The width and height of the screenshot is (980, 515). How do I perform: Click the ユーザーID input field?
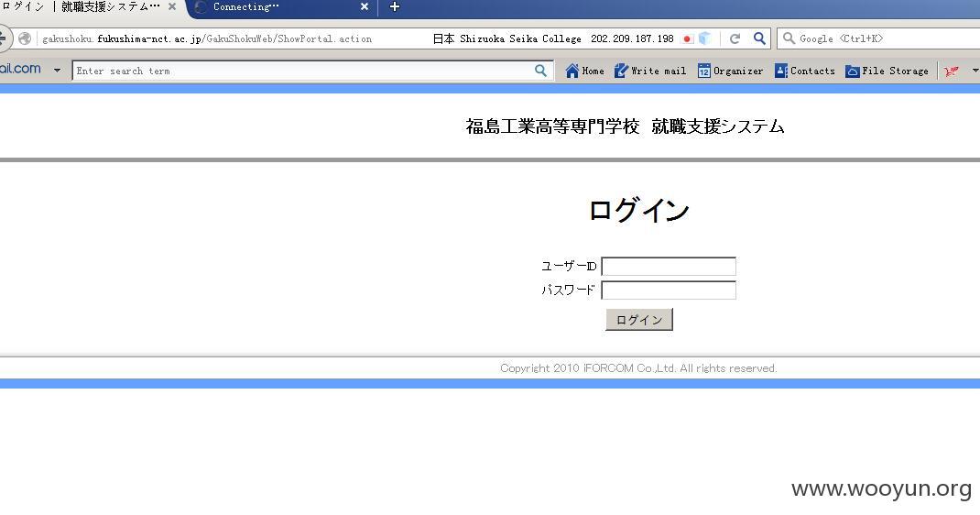(x=668, y=267)
